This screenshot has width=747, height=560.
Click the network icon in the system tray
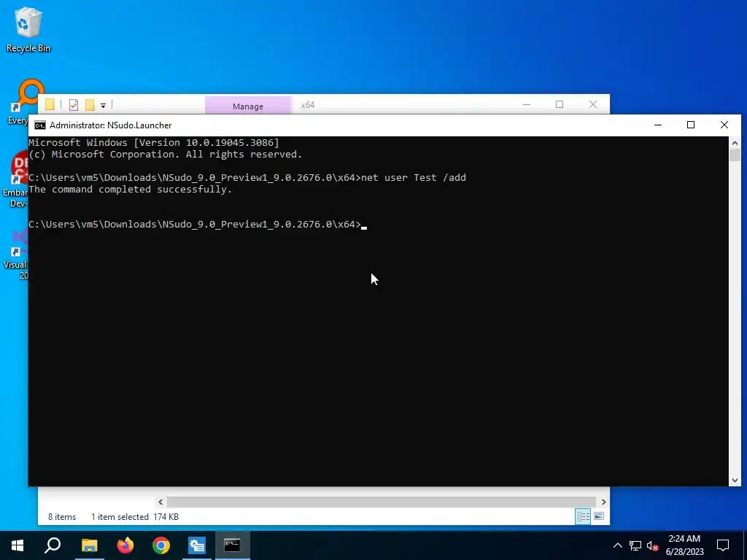coord(635,545)
